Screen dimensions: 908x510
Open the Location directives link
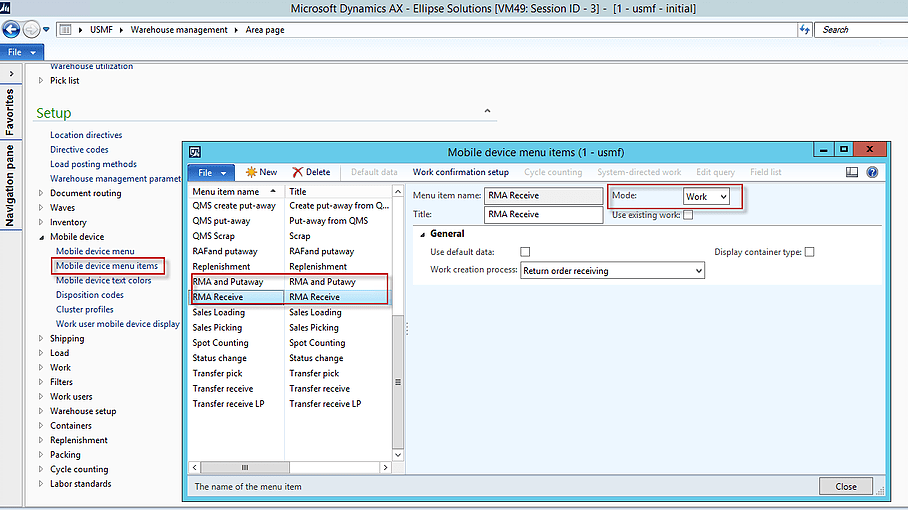[x=86, y=135]
